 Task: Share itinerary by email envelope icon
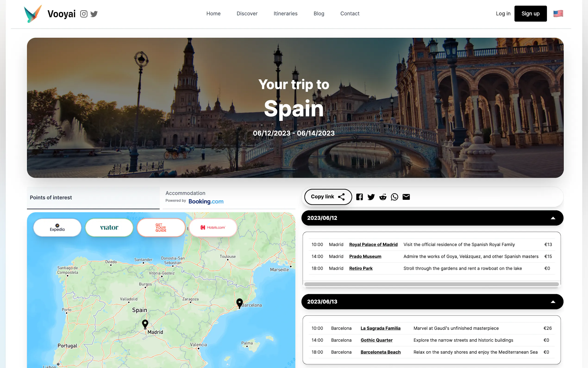[406, 197]
